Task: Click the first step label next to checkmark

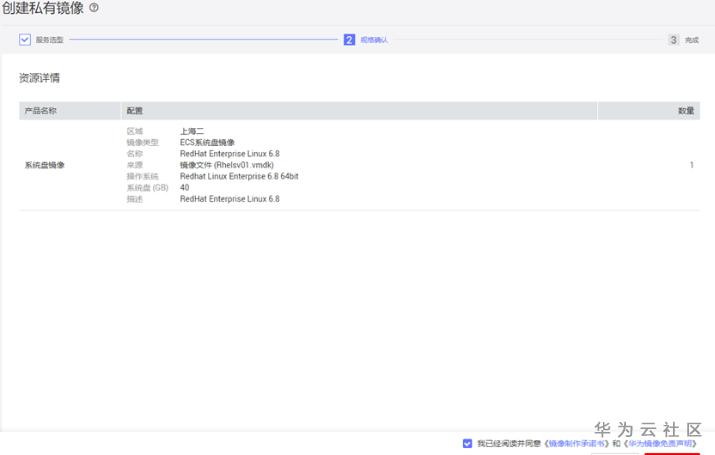Action: click(x=50, y=40)
